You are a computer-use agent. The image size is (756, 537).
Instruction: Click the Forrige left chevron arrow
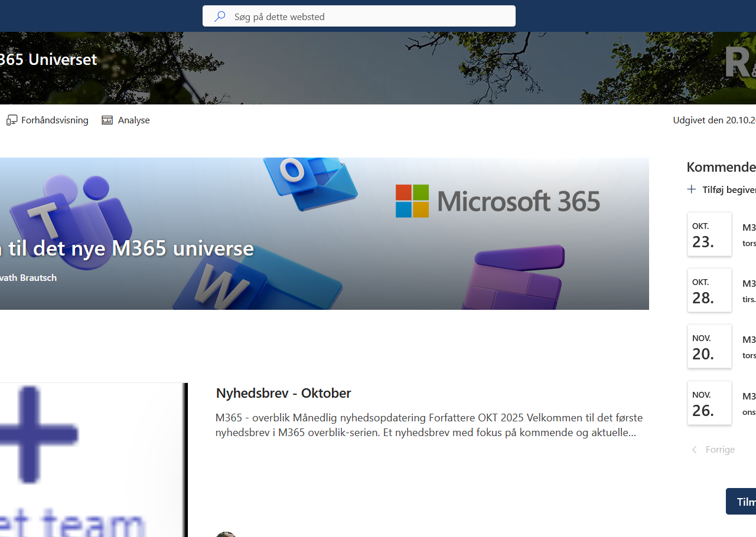[x=695, y=450]
